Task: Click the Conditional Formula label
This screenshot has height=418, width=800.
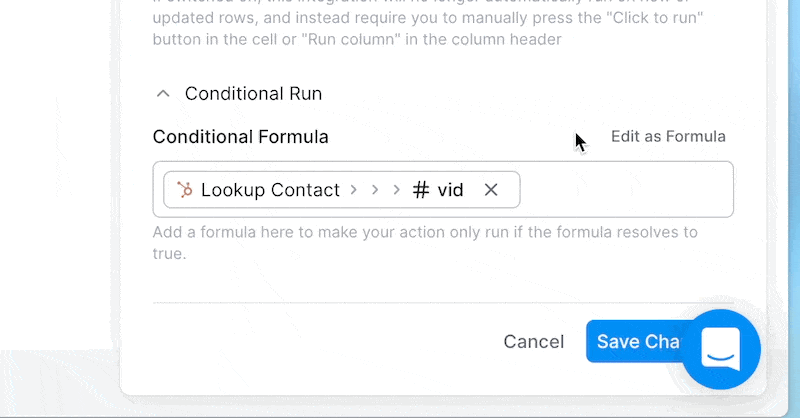Action: click(x=240, y=137)
